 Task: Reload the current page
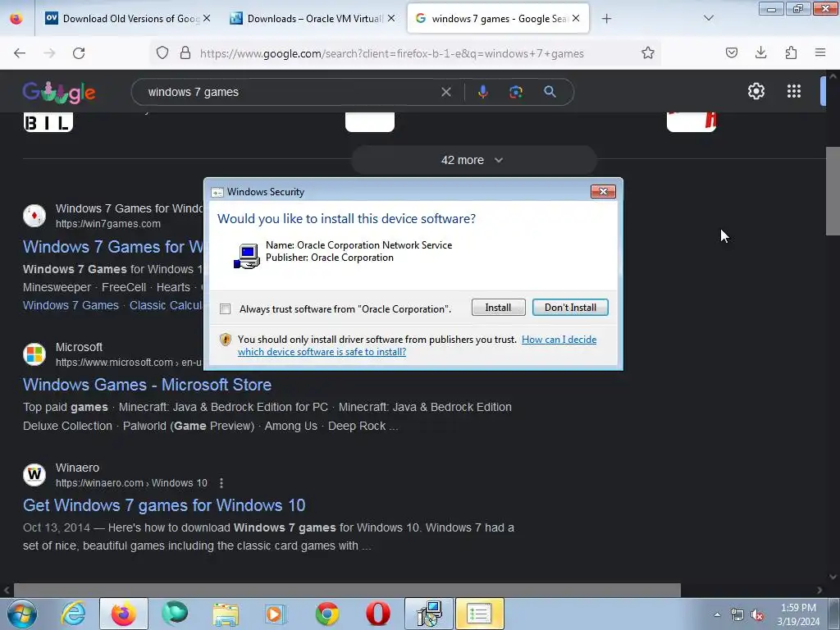(79, 53)
